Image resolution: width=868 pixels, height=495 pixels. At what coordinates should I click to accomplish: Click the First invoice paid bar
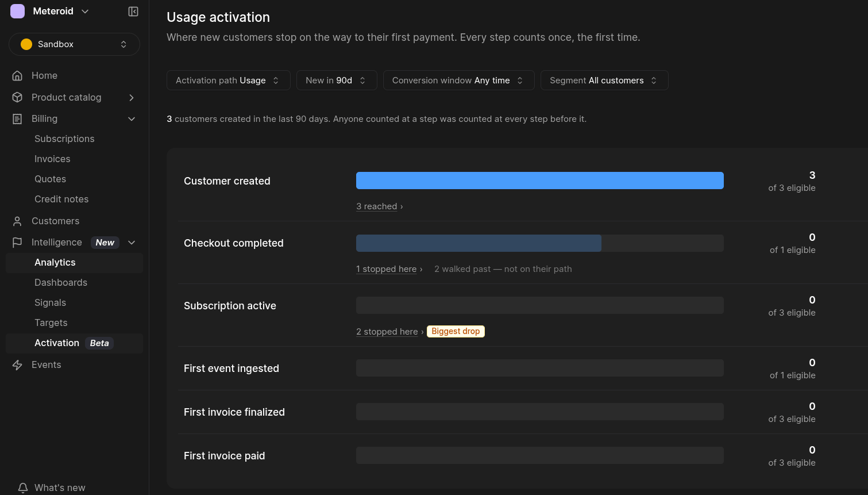(x=540, y=455)
